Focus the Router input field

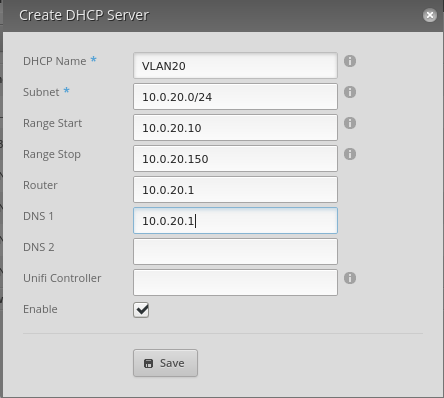coord(235,190)
